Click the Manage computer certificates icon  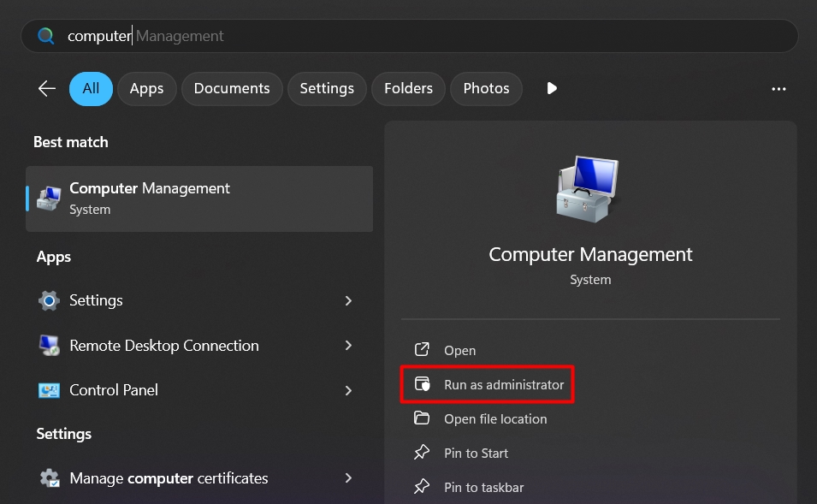tap(47, 478)
